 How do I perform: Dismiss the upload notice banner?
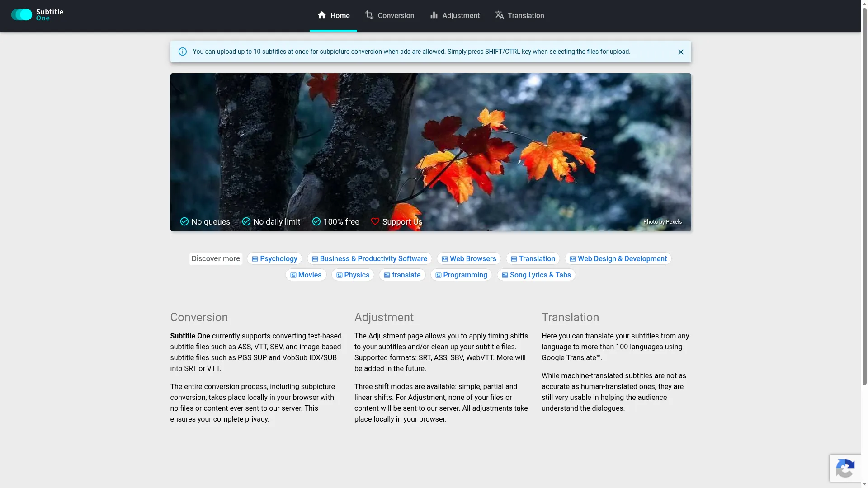point(680,52)
